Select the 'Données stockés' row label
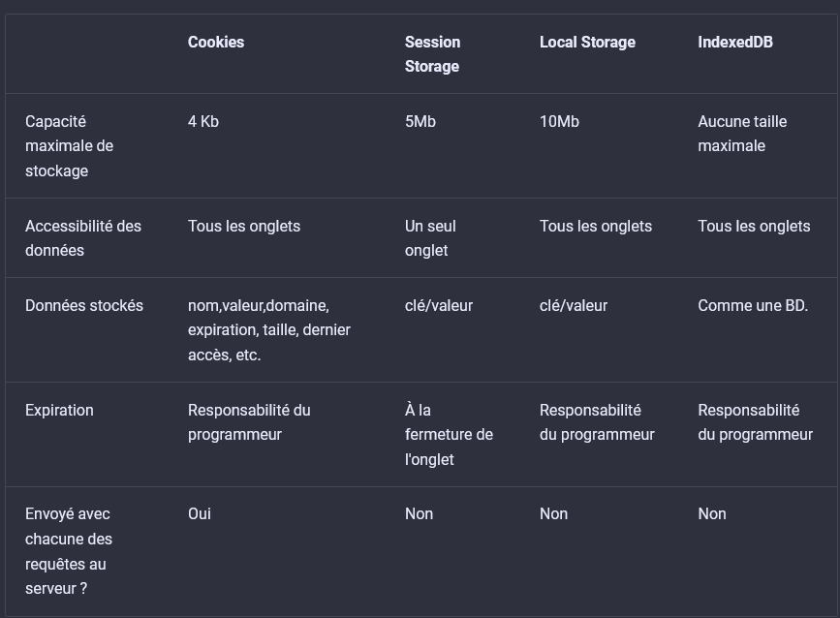 click(x=84, y=306)
